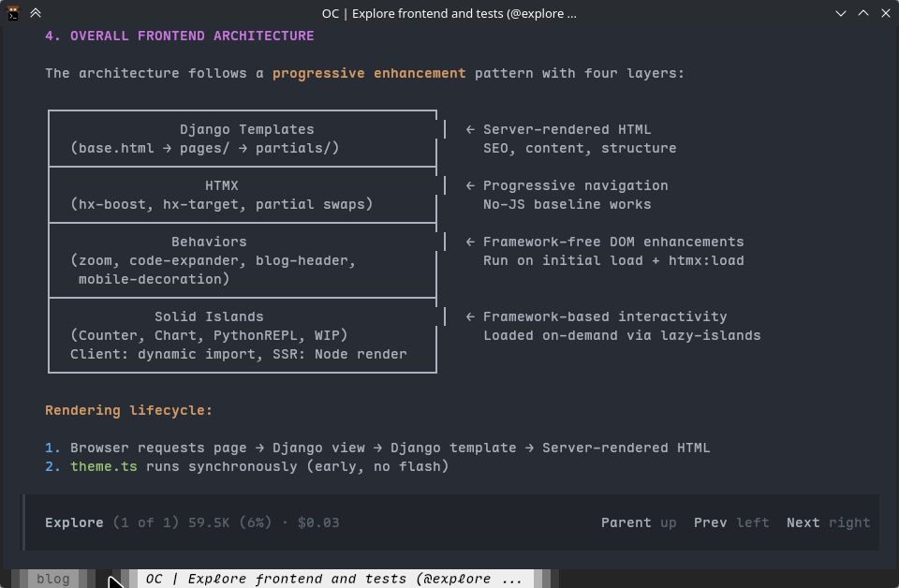Click the 'HTMX' box title
899x588 pixels.
click(x=222, y=185)
